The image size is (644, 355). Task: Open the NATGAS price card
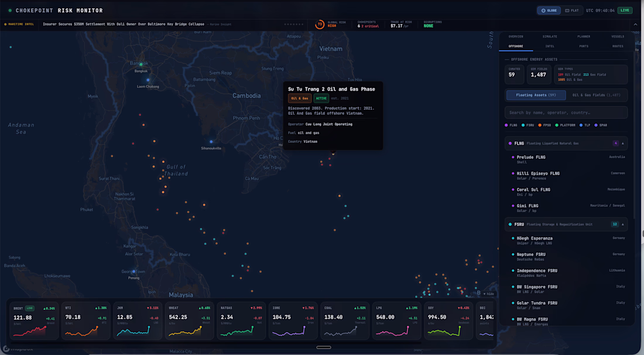click(241, 321)
